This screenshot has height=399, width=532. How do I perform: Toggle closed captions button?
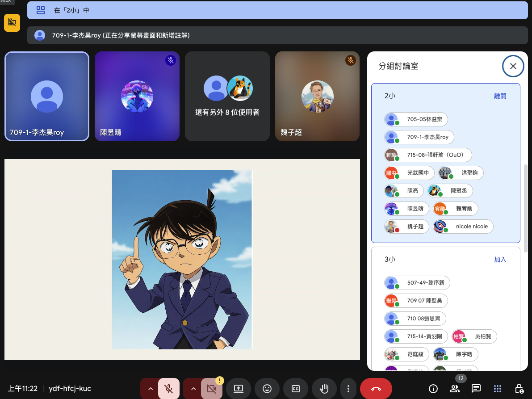click(296, 388)
